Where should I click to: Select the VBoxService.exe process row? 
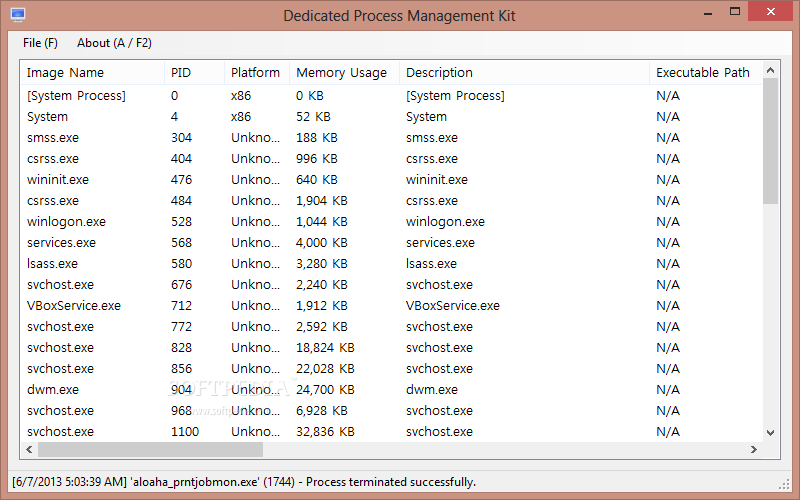point(391,306)
